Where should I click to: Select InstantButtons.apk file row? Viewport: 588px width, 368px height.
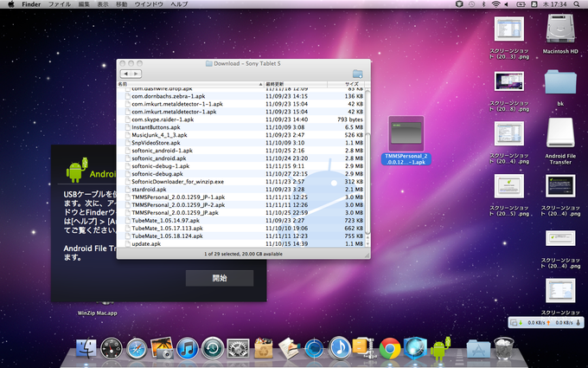[240, 127]
